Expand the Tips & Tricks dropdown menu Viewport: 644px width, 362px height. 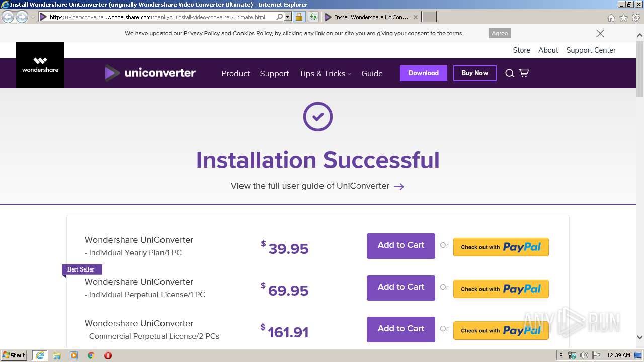tap(325, 73)
